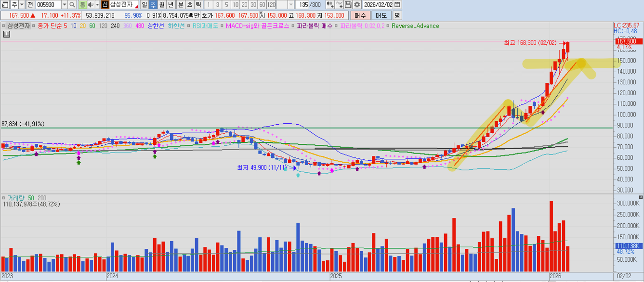Select the 거래량 volume legend label

15,198
